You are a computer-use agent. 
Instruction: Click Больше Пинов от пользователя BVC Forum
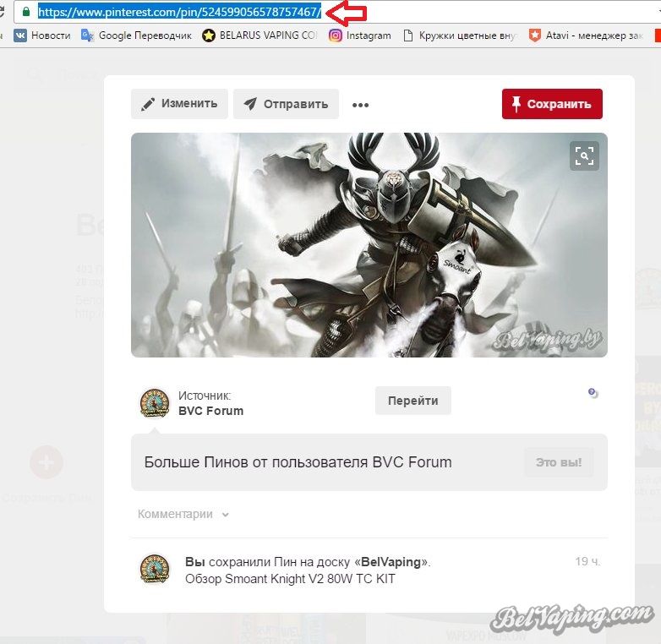click(x=298, y=462)
